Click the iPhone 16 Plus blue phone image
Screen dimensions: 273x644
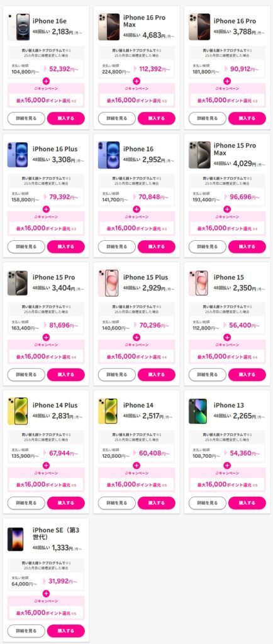click(18, 155)
